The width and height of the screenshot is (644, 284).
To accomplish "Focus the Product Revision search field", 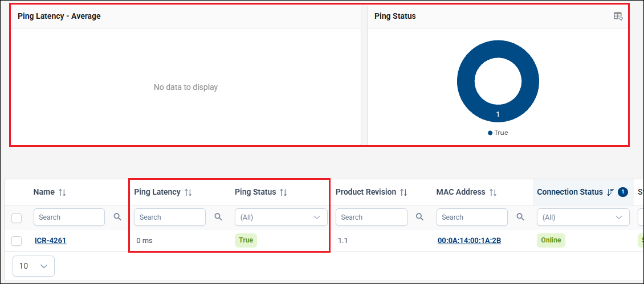I will (371, 217).
